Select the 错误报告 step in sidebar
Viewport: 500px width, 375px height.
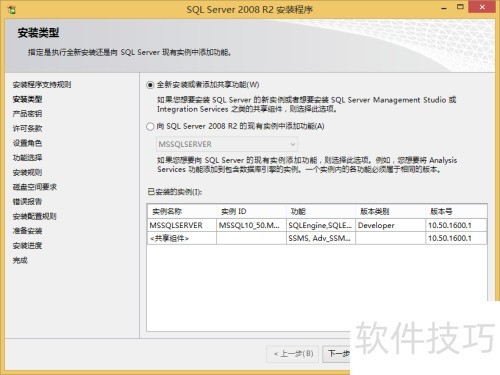point(27,202)
